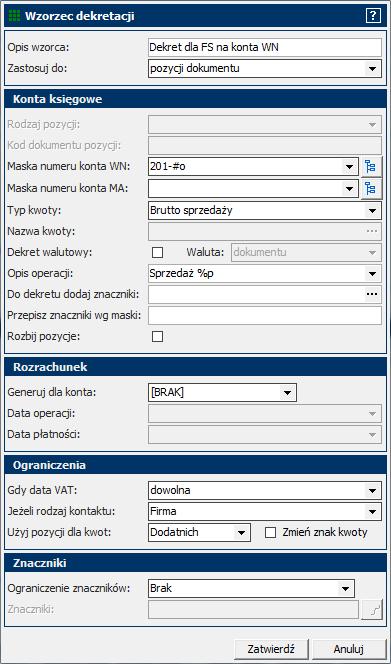Open account tree for WN mask

pyautogui.click(x=371, y=167)
